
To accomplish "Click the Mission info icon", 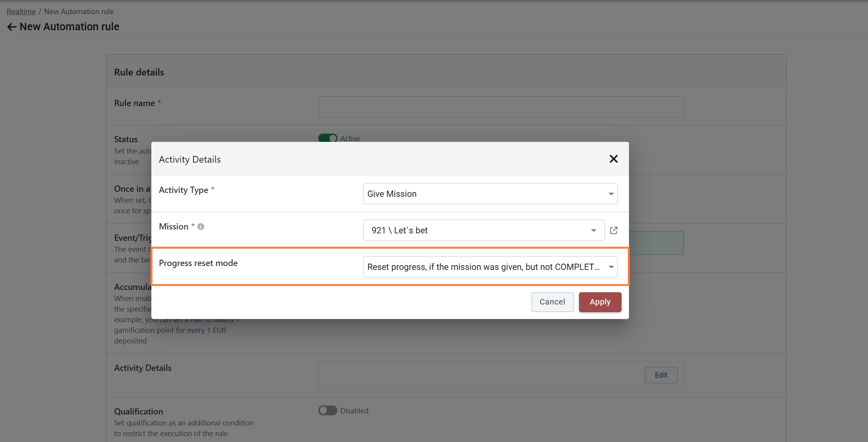I will pos(201,227).
